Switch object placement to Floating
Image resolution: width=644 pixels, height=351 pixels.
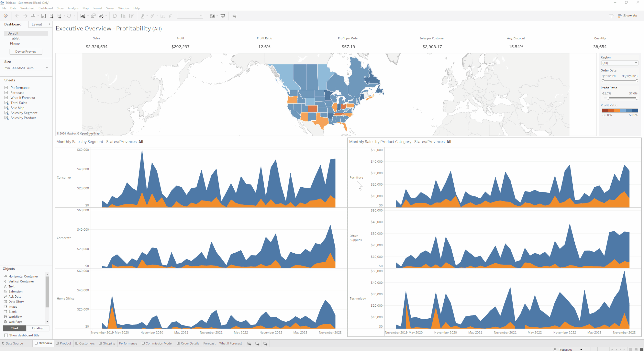[38, 328]
